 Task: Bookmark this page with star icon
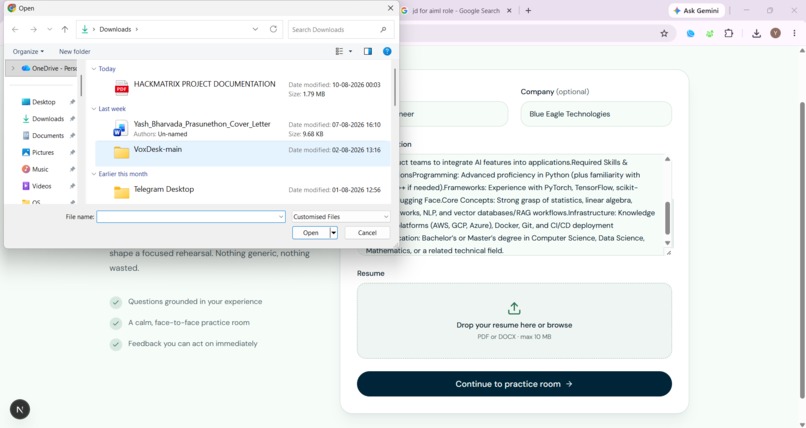(x=664, y=33)
